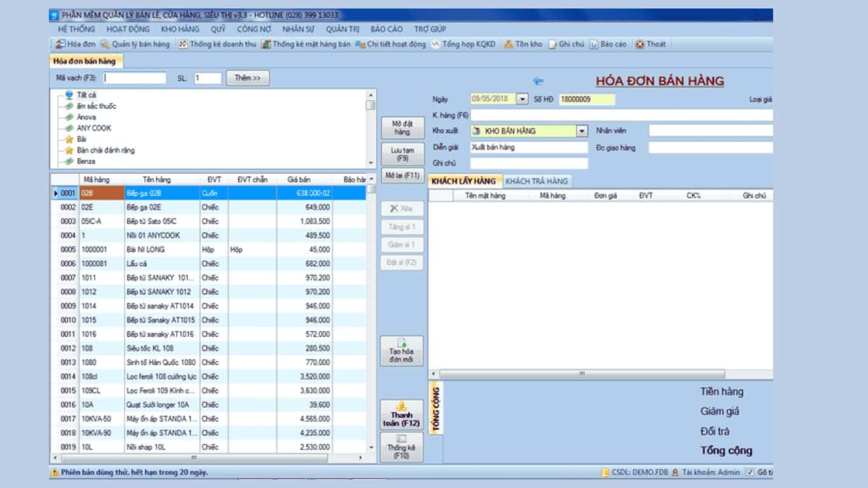868x488 pixels.
Task: Open the KHO HÀNG menu
Action: (180, 29)
